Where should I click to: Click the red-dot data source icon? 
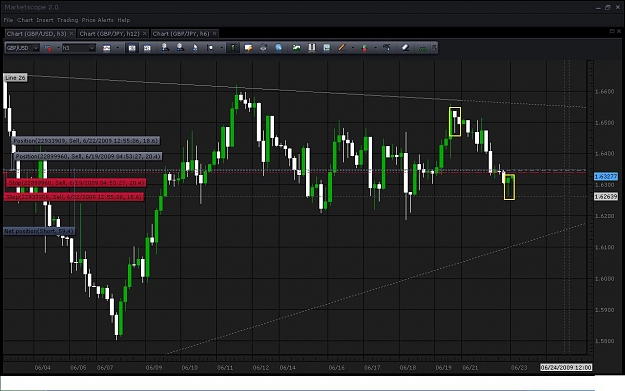point(49,48)
